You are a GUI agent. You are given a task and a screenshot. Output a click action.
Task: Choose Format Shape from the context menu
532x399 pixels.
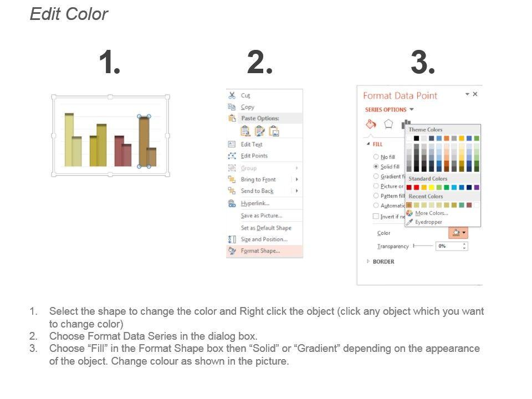[260, 251]
